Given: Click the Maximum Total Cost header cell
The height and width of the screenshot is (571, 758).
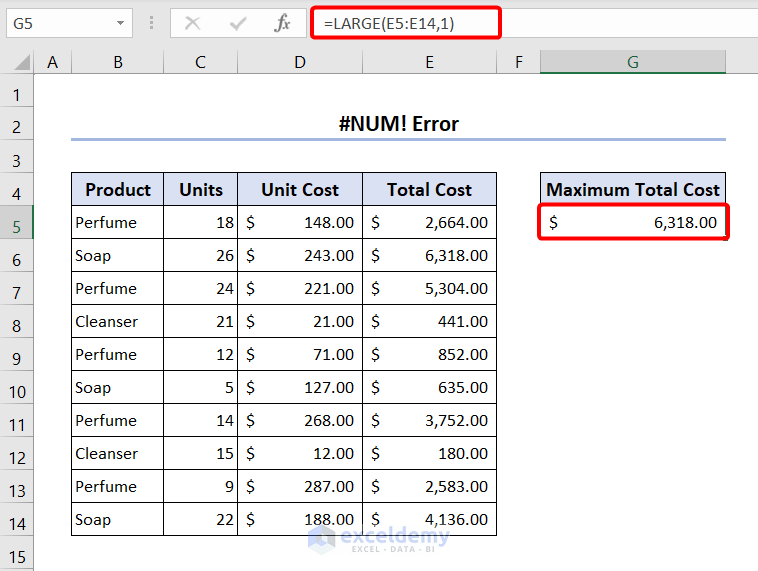Looking at the screenshot, I should (633, 190).
